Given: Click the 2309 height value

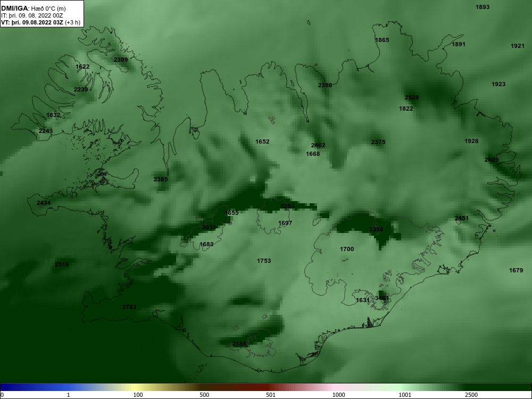Looking at the screenshot, I should coord(121,60).
